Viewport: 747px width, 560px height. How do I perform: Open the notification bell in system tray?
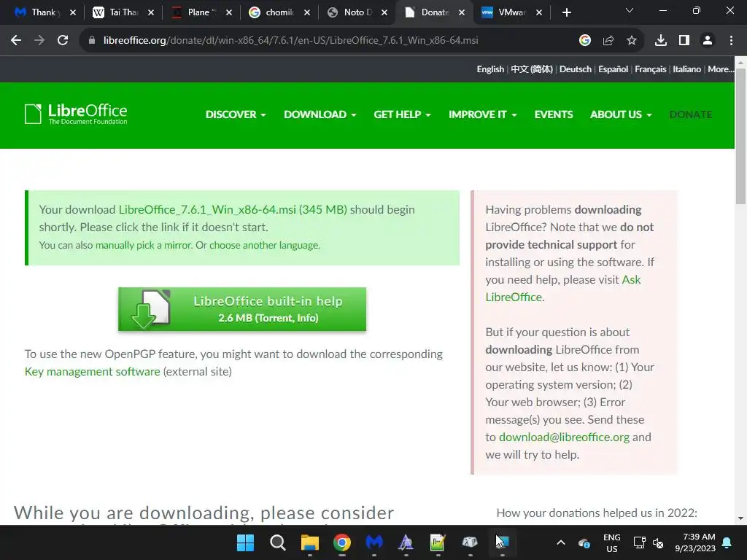pos(727,542)
